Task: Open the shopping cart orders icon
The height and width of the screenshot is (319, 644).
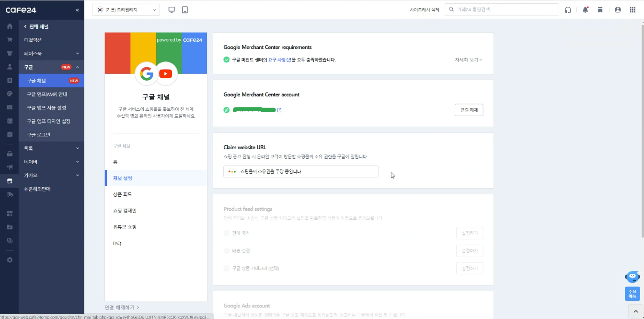Action: click(x=10, y=39)
